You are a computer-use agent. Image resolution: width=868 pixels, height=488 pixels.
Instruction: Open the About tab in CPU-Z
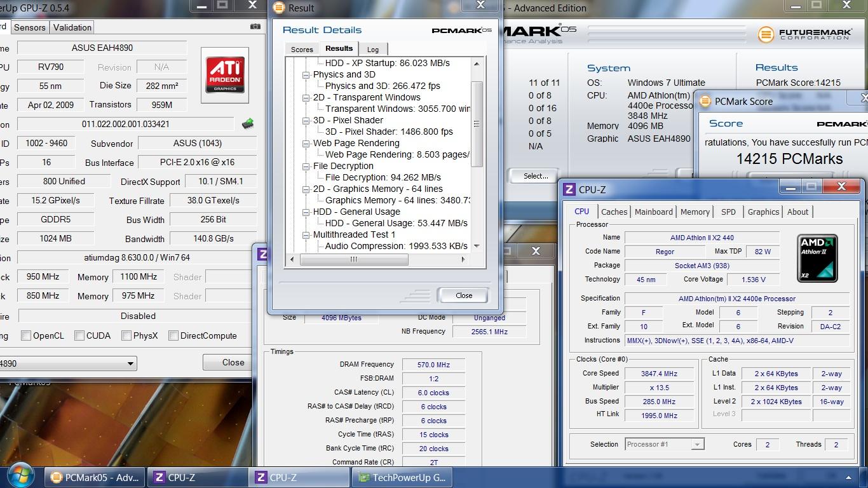point(798,212)
